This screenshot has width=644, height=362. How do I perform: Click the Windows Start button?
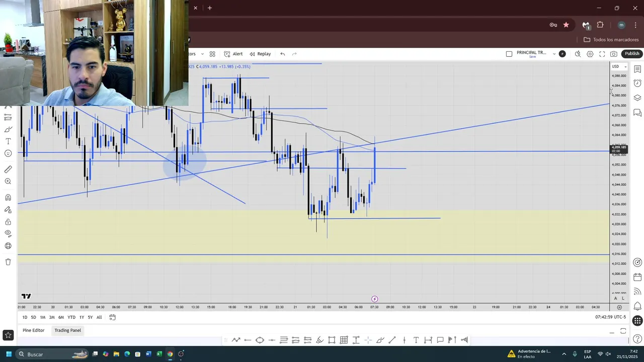9,354
